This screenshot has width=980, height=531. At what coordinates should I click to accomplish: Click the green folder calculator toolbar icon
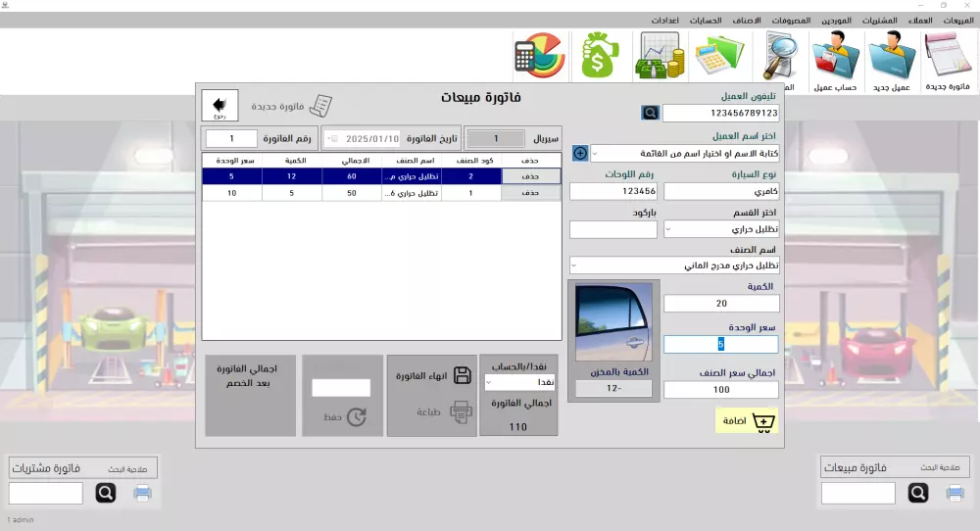pyautogui.click(x=720, y=55)
